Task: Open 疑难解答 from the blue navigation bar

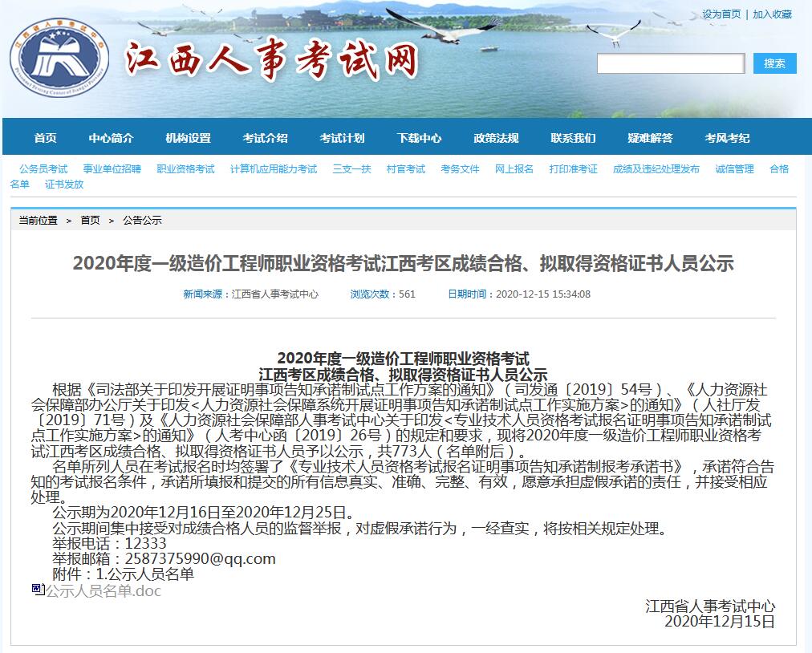Action: (x=651, y=138)
